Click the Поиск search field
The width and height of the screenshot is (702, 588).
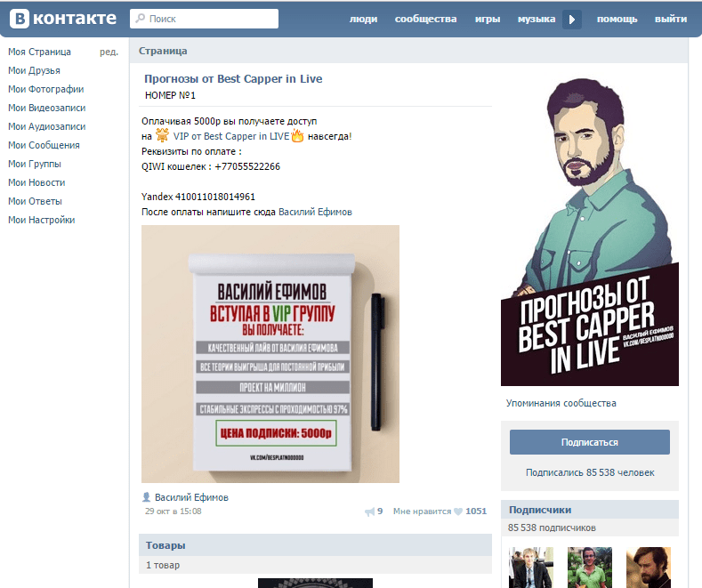tap(204, 19)
